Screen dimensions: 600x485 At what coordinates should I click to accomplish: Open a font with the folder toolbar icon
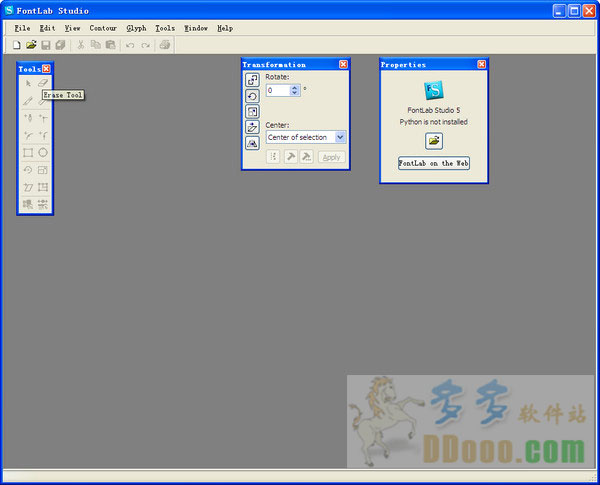coord(31,45)
